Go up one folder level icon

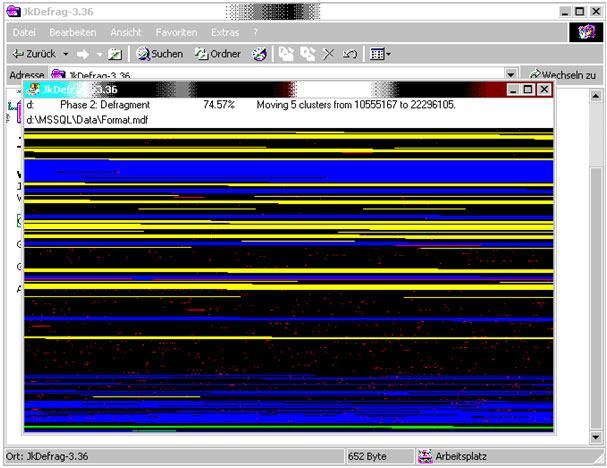[x=115, y=54]
